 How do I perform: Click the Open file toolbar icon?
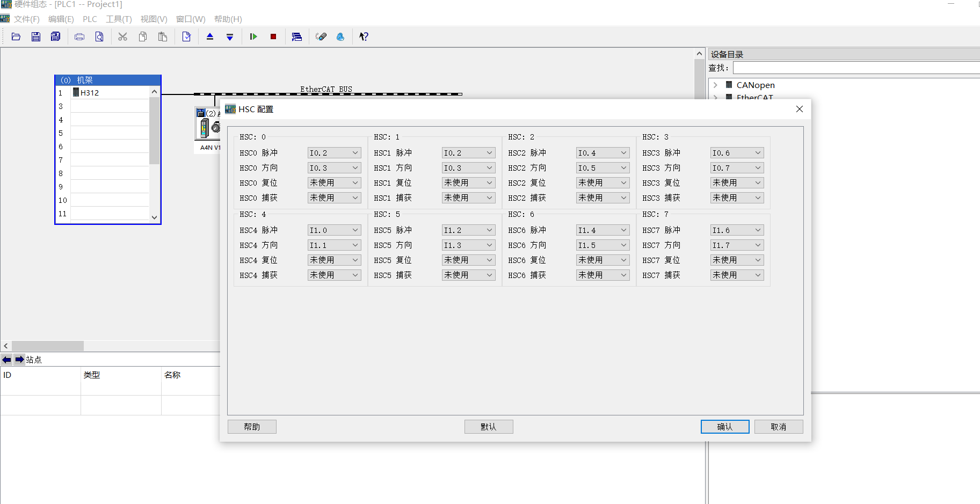tap(16, 36)
